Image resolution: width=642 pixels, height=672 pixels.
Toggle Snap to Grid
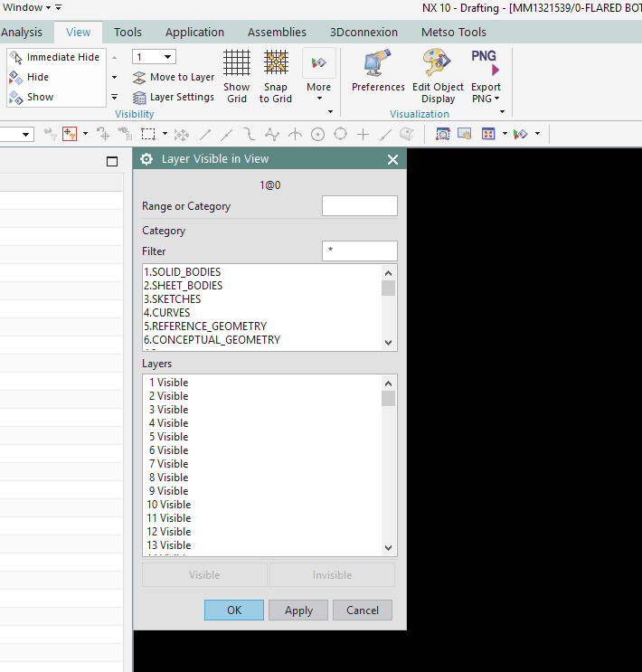276,76
